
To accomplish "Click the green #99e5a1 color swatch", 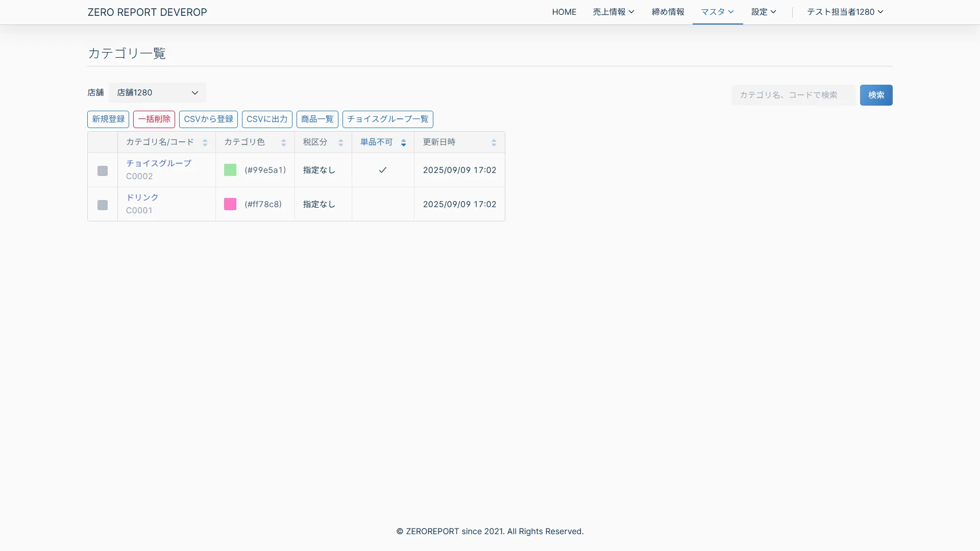I will click(230, 170).
